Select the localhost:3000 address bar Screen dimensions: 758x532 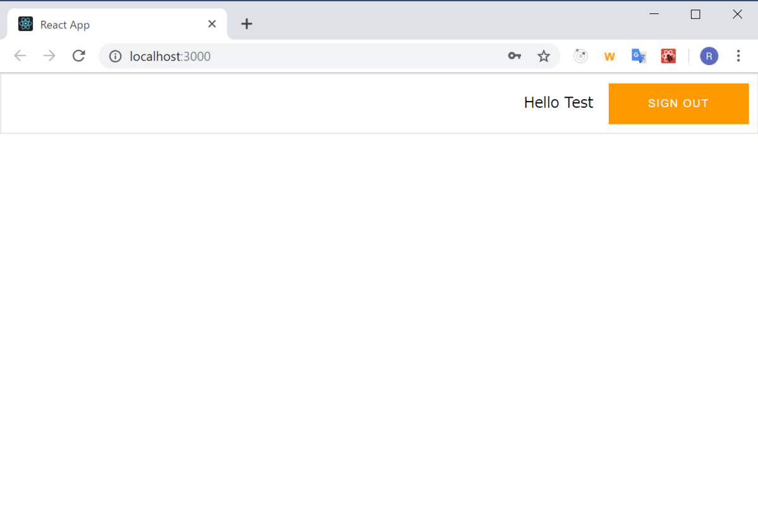(x=328, y=56)
